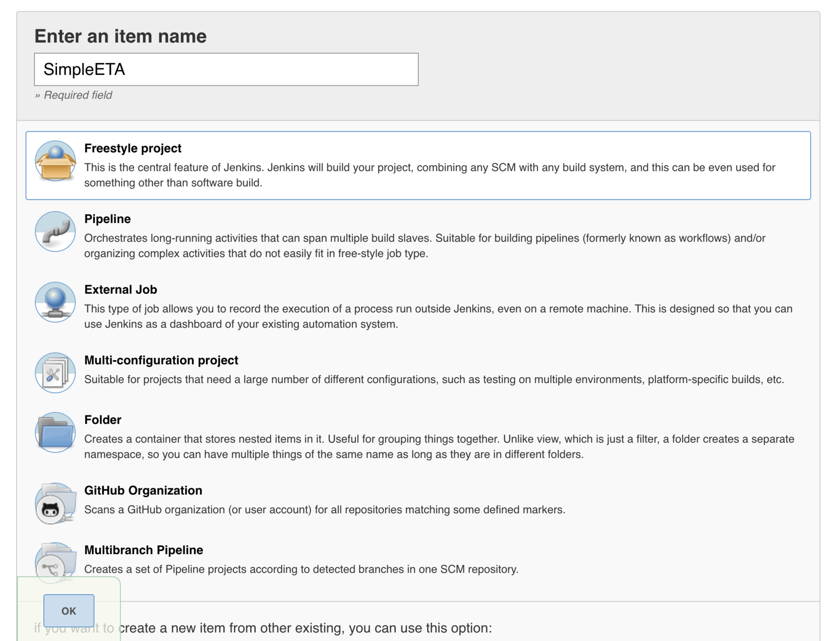Confirm item creation with the OK button
This screenshot has height=641, width=840.
click(x=69, y=611)
